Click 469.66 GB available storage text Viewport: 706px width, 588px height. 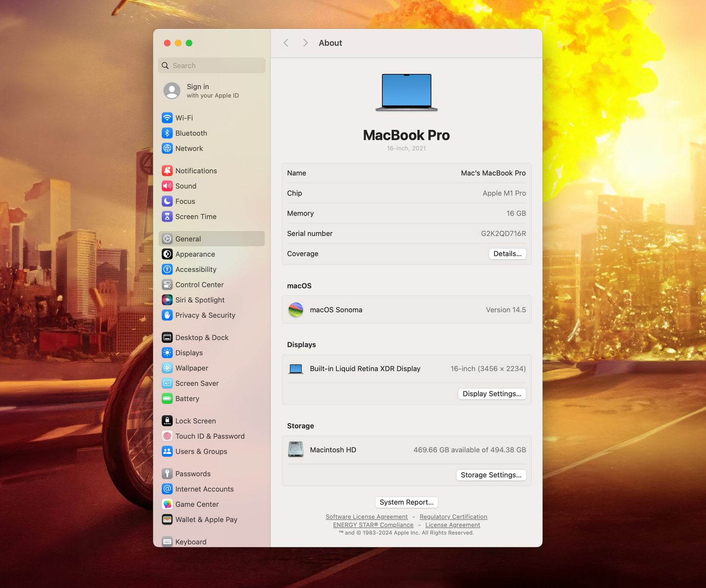(470, 450)
